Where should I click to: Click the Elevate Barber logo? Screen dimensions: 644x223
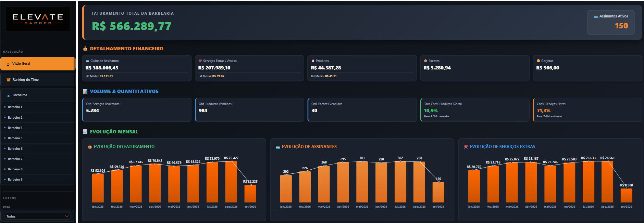point(38,19)
